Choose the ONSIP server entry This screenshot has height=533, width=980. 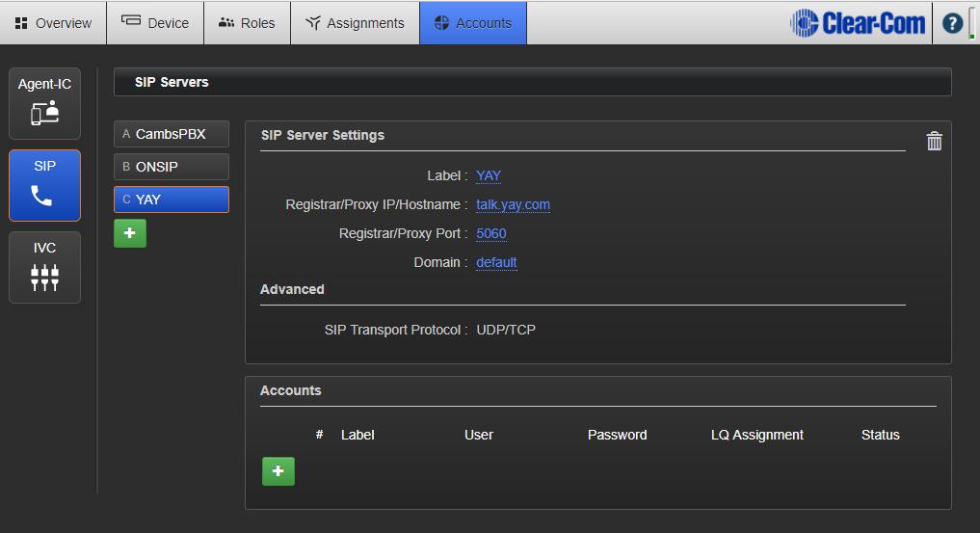coord(171,167)
